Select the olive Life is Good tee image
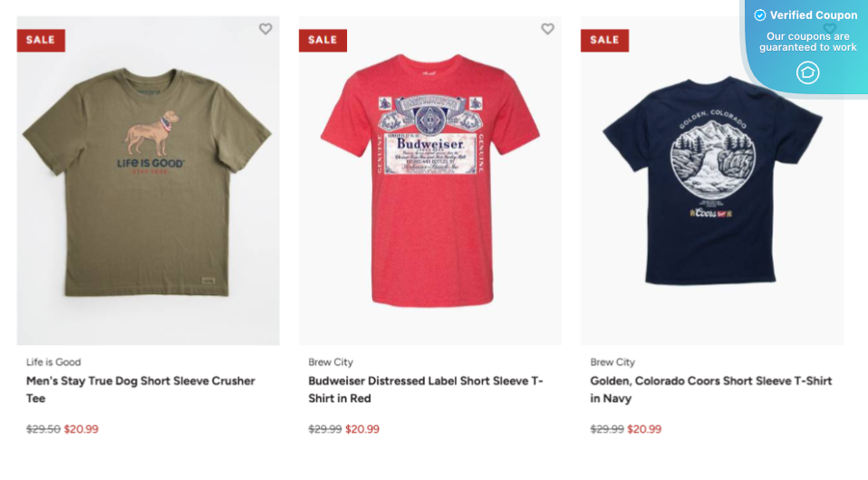The image size is (868, 480). click(149, 181)
